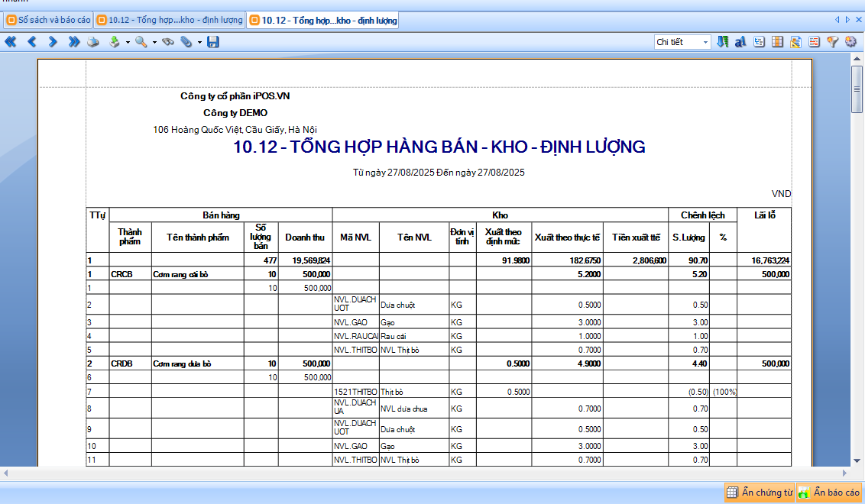This screenshot has height=504, width=865.
Task: Jump to the last report page
Action: point(73,42)
